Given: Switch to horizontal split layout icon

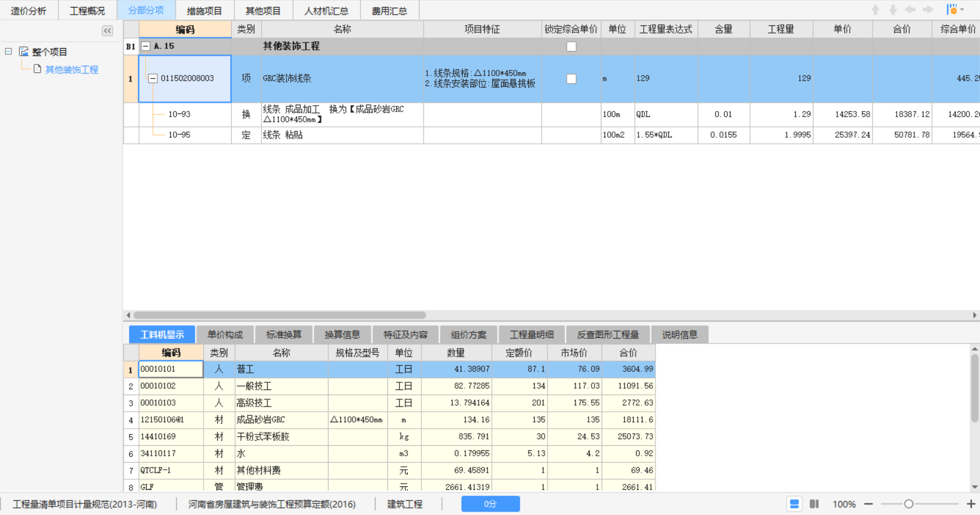Looking at the screenshot, I should [x=794, y=504].
